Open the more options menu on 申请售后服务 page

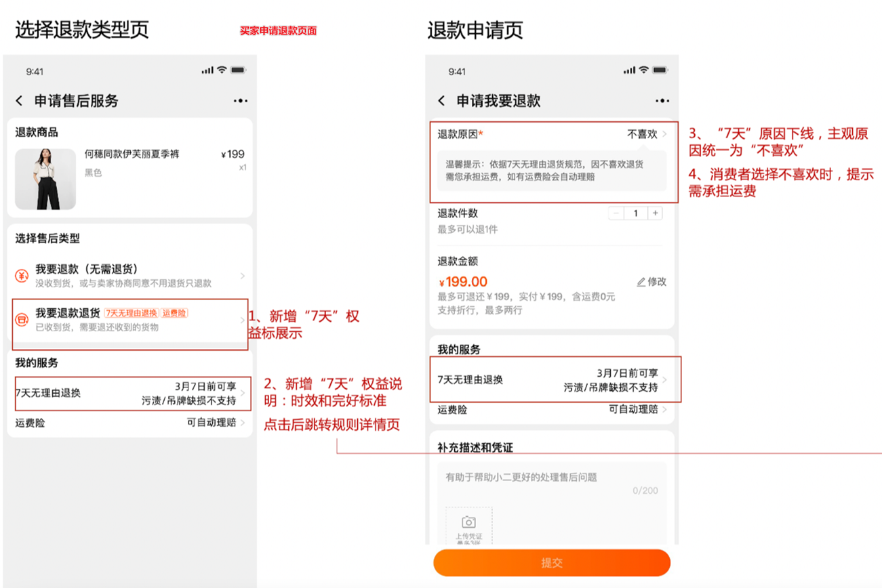[x=240, y=100]
